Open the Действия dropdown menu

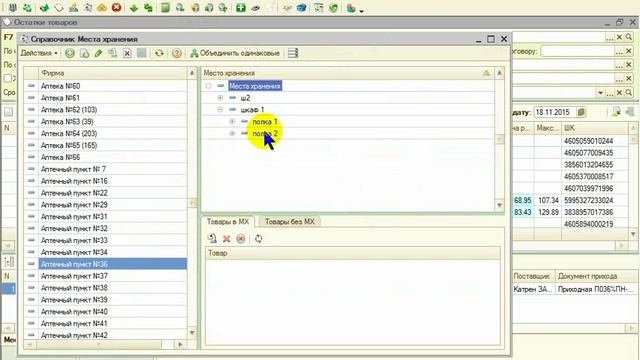tap(39, 53)
